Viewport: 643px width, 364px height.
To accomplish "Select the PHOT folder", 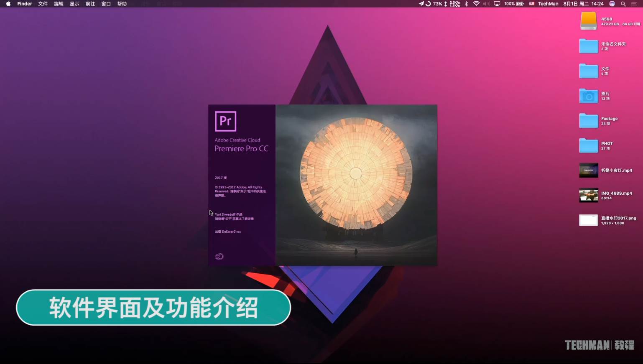I will [x=588, y=145].
